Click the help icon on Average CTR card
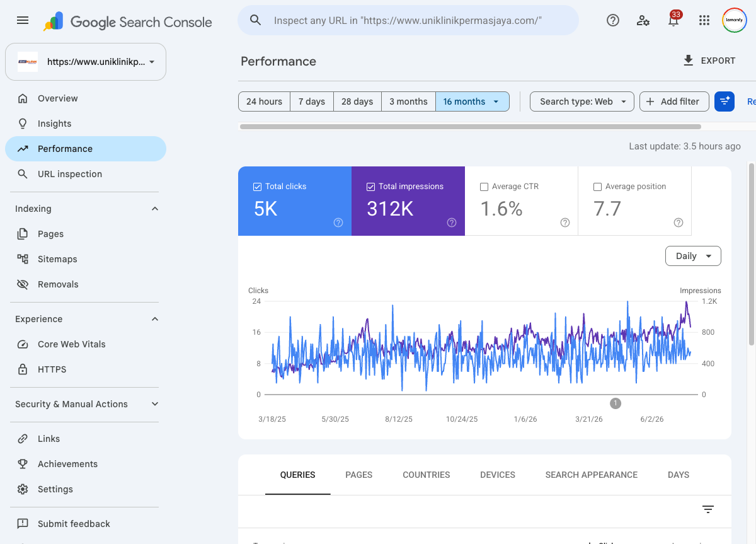756x544 pixels. [x=565, y=223]
